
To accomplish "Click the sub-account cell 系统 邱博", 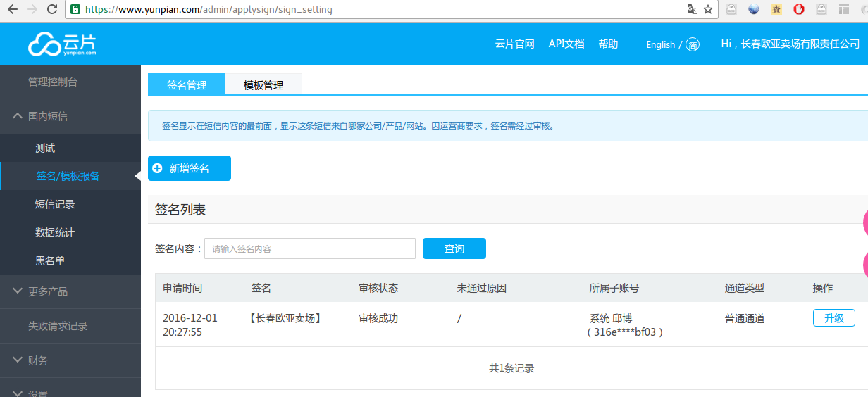I will (626, 324).
